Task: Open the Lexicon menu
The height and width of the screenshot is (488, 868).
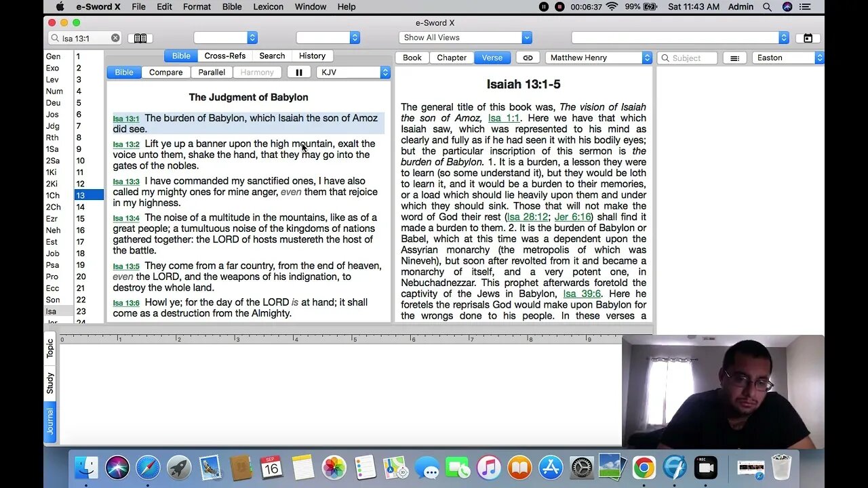Action: [269, 7]
